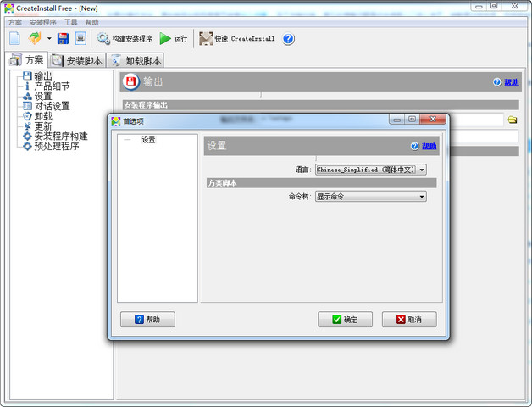Click the shapes icon beside 设置 in main tree
Image resolution: width=532 pixels, height=407 pixels.
[x=27, y=96]
